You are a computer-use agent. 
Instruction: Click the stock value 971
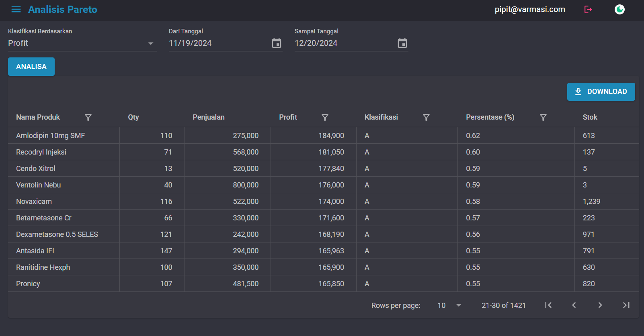589,234
